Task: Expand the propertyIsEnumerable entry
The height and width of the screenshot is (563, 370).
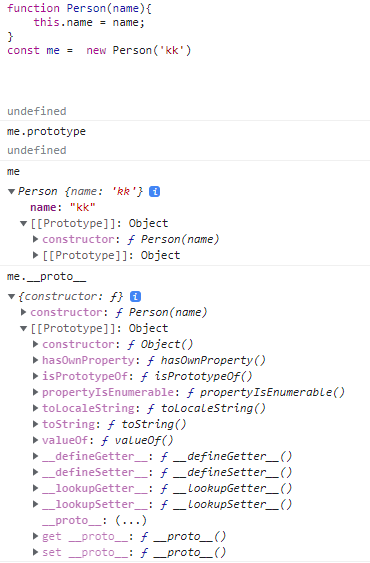Action: pos(35,392)
